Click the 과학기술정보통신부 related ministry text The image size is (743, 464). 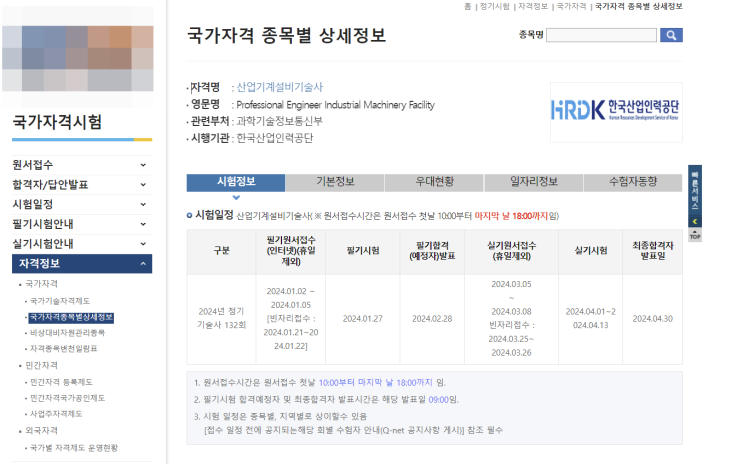280,121
